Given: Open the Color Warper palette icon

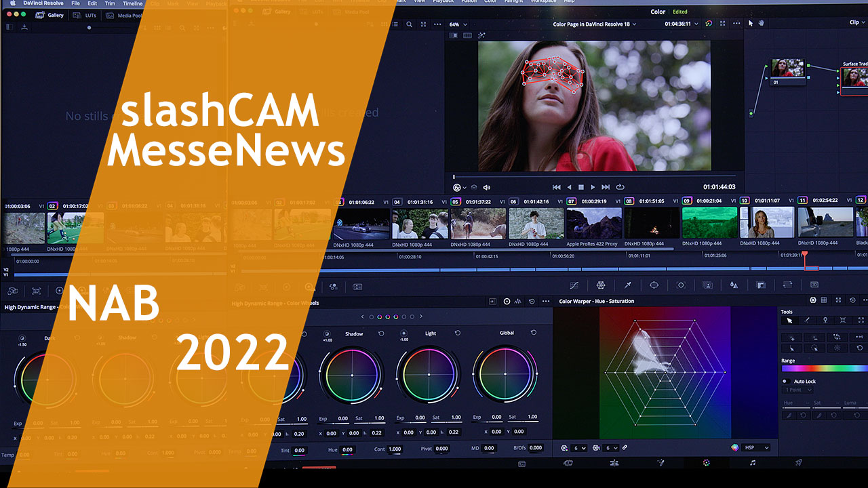Looking at the screenshot, I should coord(601,285).
